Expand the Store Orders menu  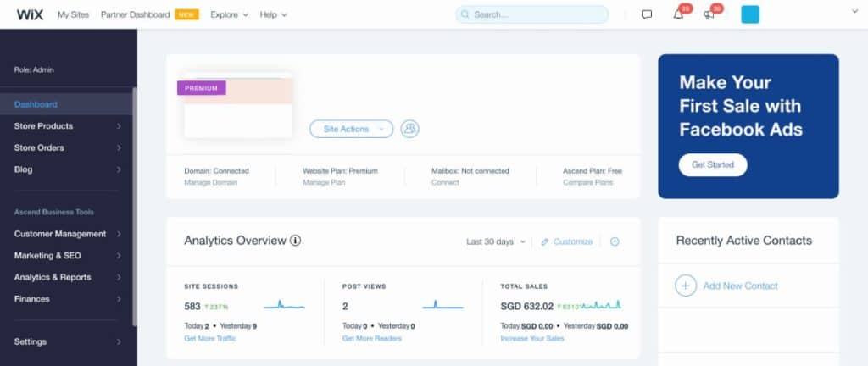pos(119,147)
